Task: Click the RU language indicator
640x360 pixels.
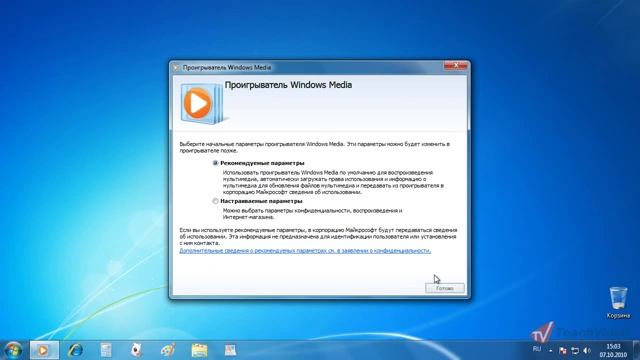Action: [x=537, y=349]
